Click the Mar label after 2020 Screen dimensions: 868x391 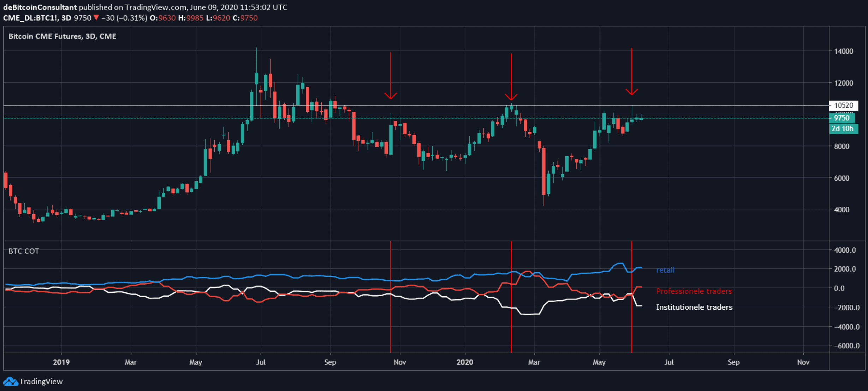(534, 362)
